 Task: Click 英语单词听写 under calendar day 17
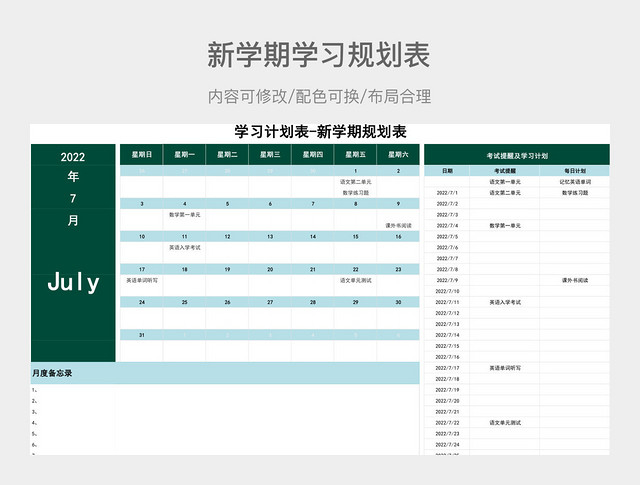click(142, 280)
